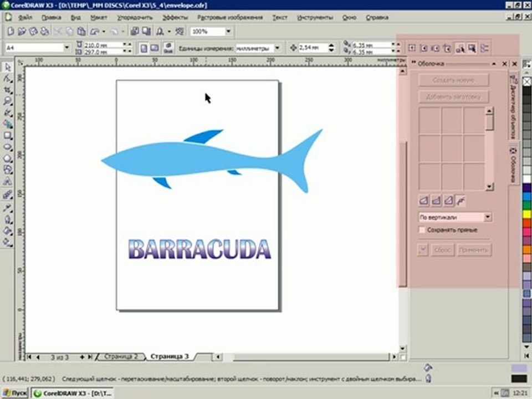532x399 pixels.
Task: Select the Pick tool in the toolbox
Action: tap(7, 67)
